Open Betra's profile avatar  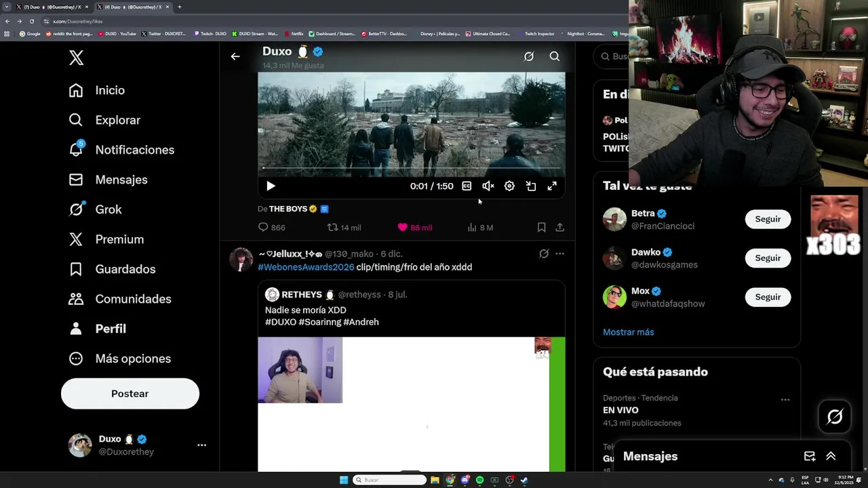[x=614, y=219]
